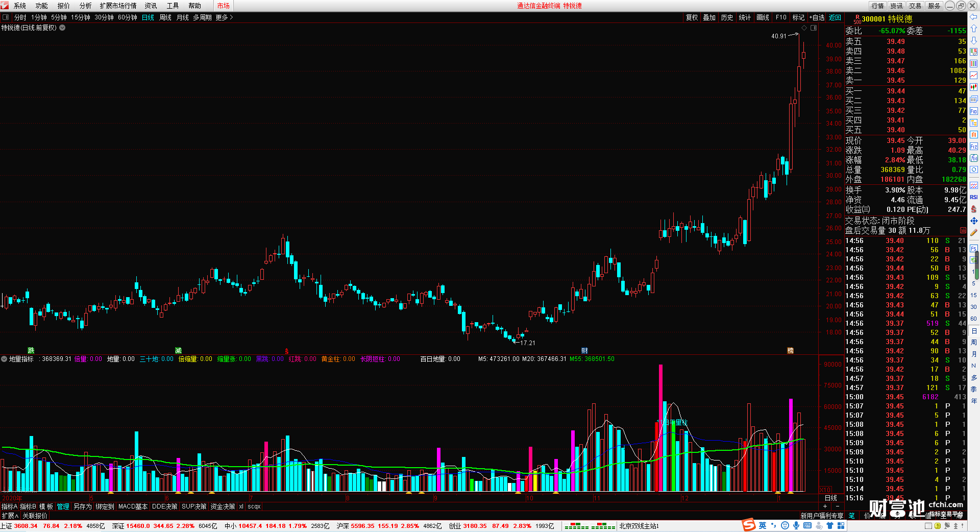
Task: Select the 资金决策 indicator tab
Action: (223, 506)
